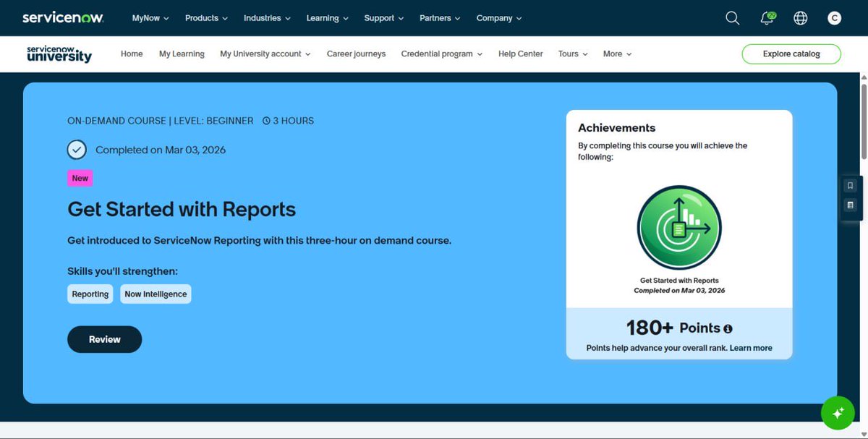Expand the Partners dropdown menu
Image resolution: width=868 pixels, height=439 pixels.
pos(440,18)
